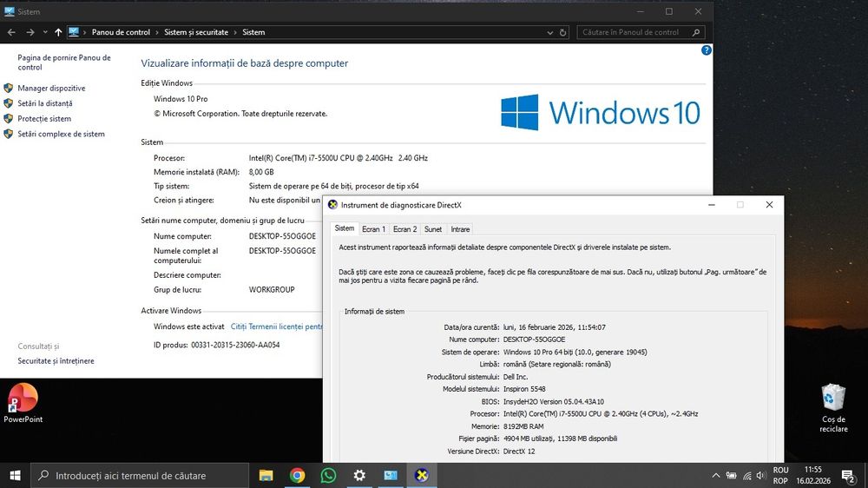Select the product ID 00331-20315-23060-AA054

pyautogui.click(x=235, y=345)
